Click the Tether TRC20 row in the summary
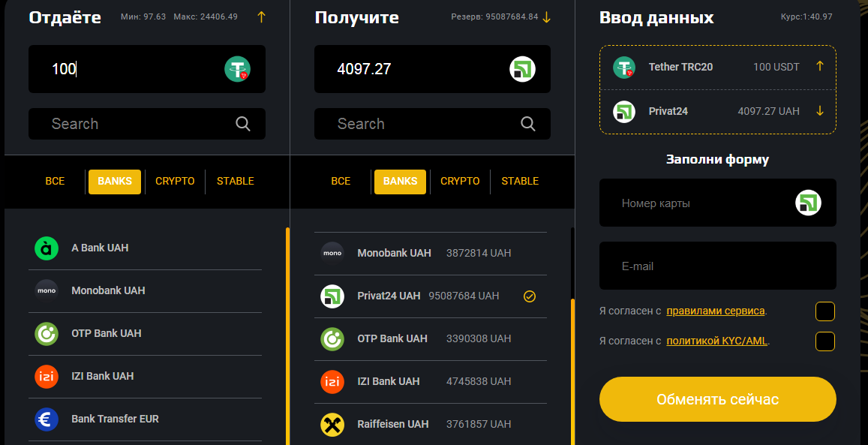 [717, 67]
